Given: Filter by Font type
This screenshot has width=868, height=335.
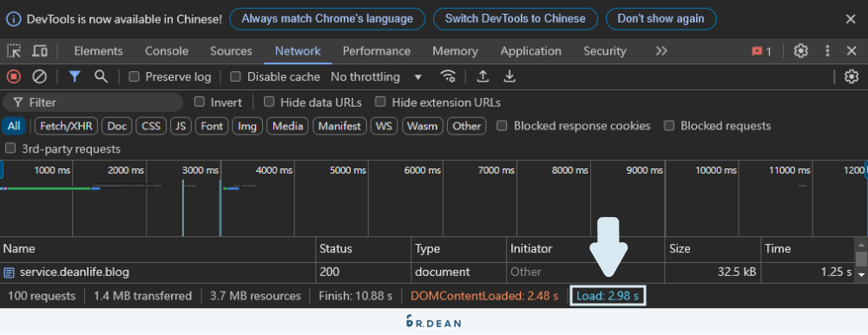Looking at the screenshot, I should coord(212,126).
